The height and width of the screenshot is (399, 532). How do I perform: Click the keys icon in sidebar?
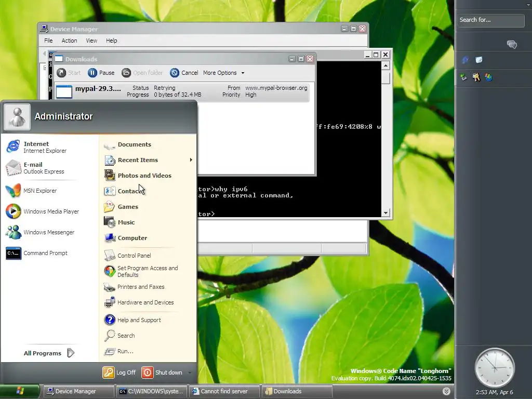tap(476, 77)
